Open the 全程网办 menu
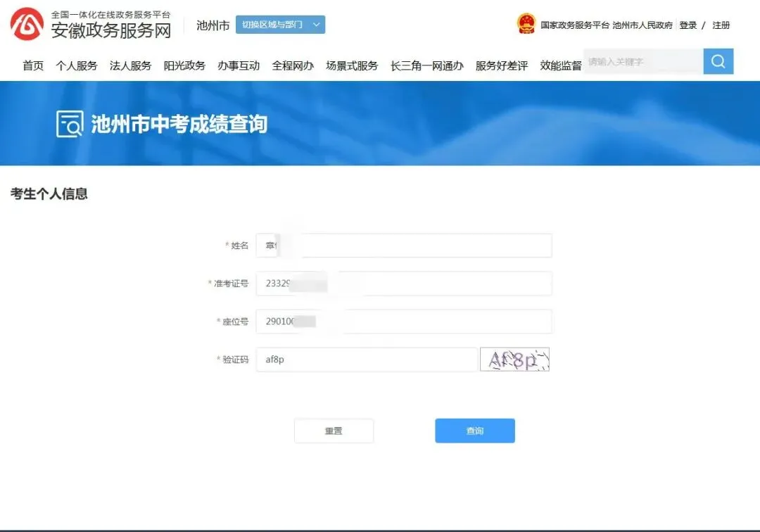The width and height of the screenshot is (760, 532). 293,65
